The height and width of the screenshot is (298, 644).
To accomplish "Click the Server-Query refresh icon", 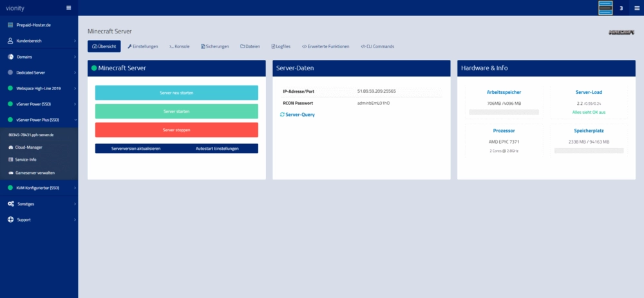I will tap(281, 115).
